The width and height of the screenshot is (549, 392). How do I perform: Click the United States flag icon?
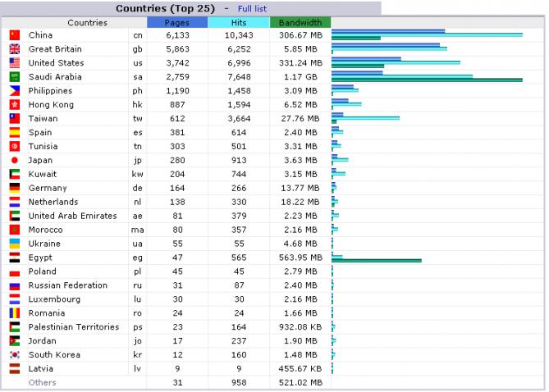pos(14,63)
